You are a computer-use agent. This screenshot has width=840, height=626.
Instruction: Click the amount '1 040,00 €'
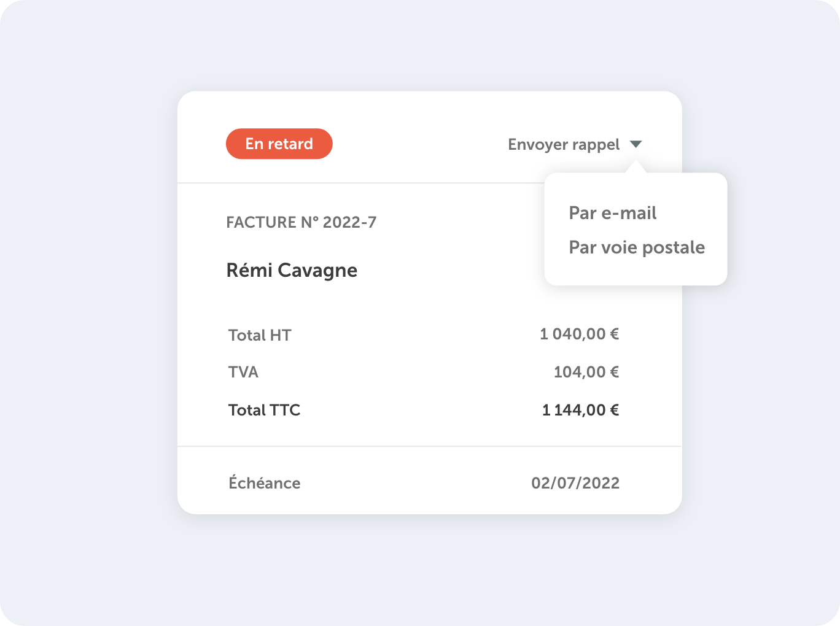pyautogui.click(x=580, y=334)
